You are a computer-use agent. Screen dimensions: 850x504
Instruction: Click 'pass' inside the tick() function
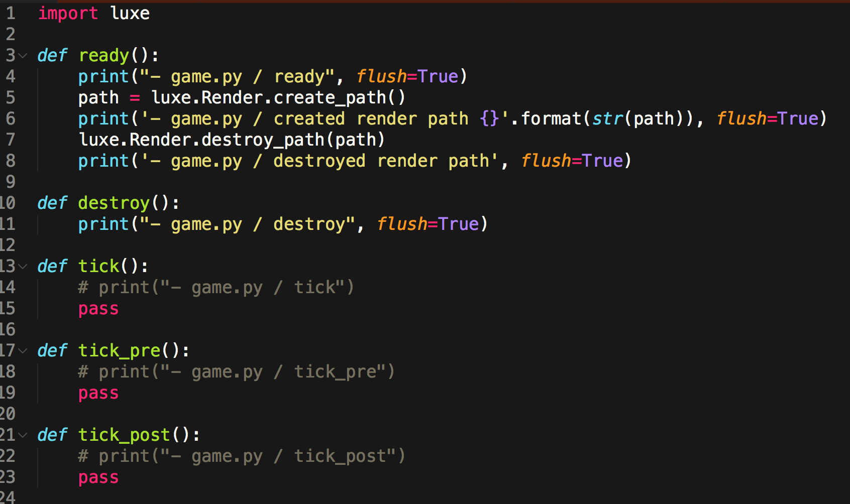[98, 309]
